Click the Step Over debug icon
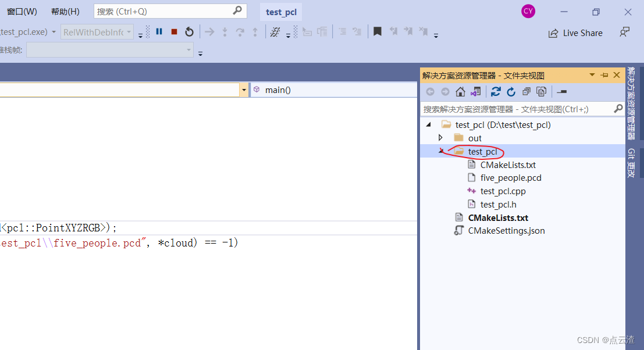The image size is (644, 350). click(240, 31)
